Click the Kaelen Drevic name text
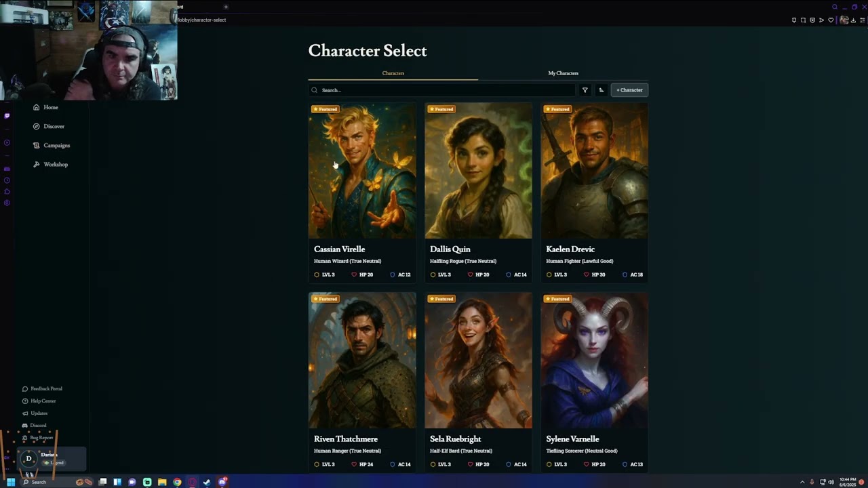This screenshot has width=868, height=488. point(570,249)
